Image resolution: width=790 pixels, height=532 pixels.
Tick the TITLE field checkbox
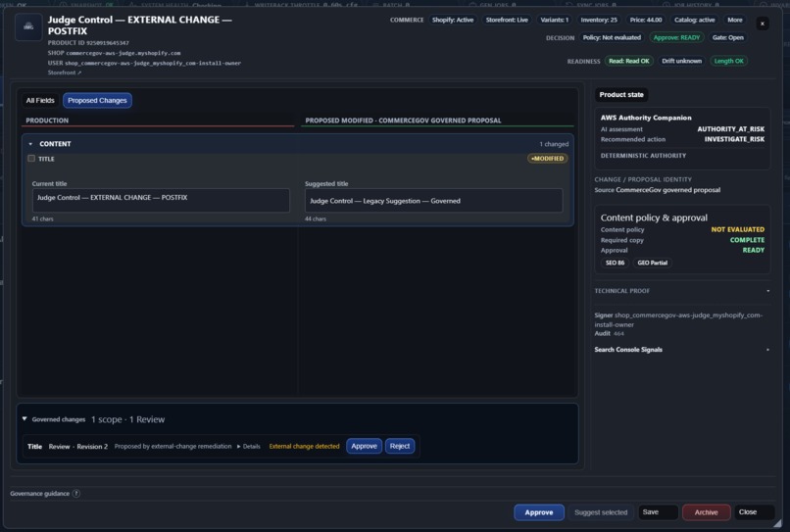coord(31,158)
